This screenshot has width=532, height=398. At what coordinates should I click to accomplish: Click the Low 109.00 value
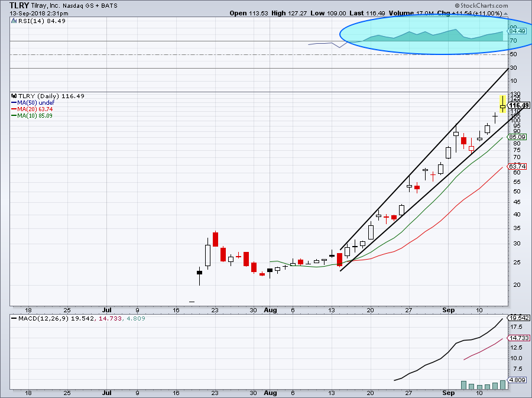pos(328,13)
